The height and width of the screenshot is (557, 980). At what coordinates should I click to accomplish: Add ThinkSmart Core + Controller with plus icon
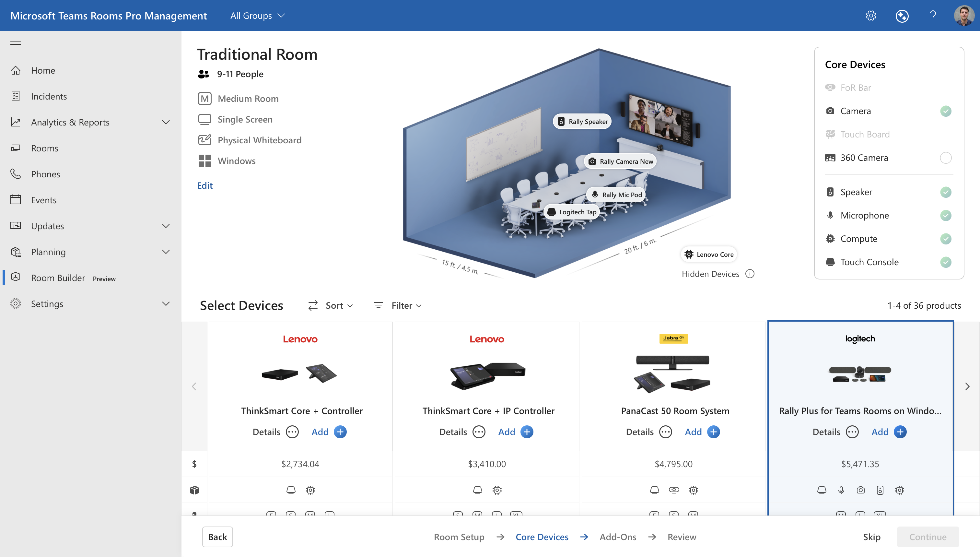coord(340,432)
